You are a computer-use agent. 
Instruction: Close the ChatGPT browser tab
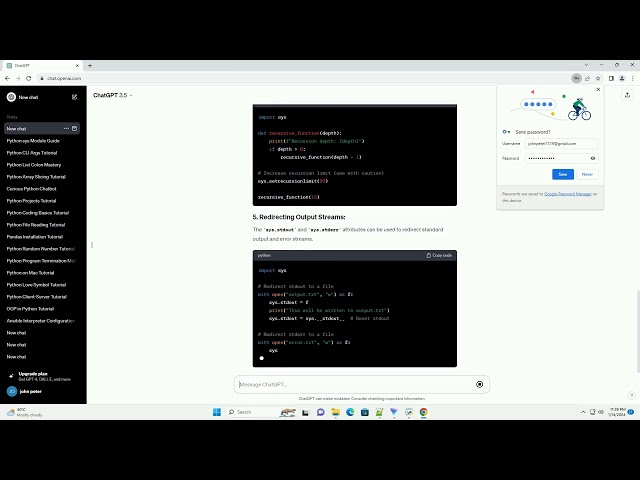pos(77,65)
